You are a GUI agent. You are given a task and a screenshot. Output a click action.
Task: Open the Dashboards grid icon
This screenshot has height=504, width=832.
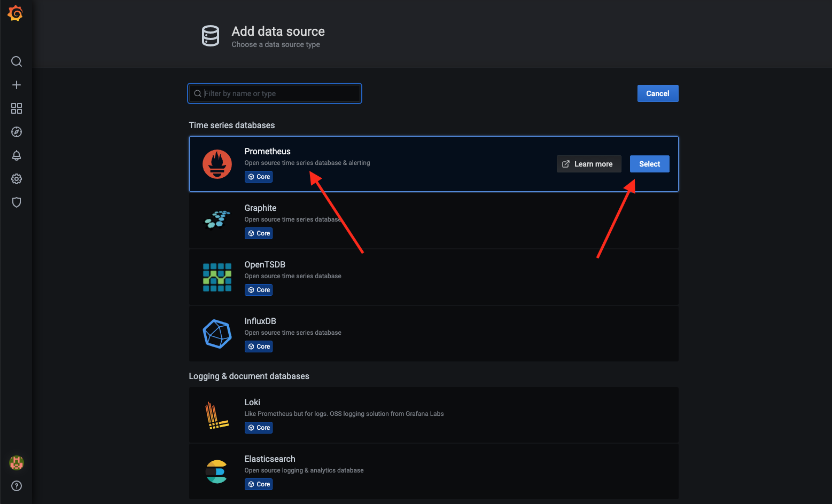[x=17, y=108]
